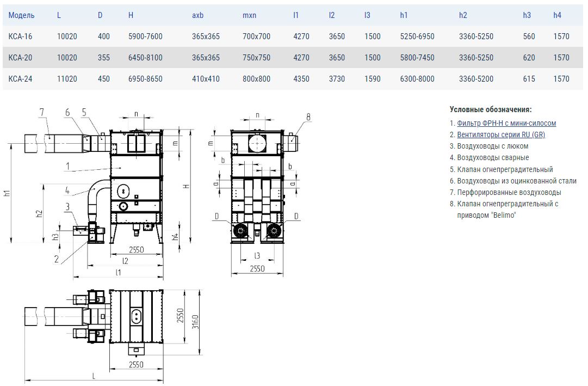Select the axb column header

197,15
